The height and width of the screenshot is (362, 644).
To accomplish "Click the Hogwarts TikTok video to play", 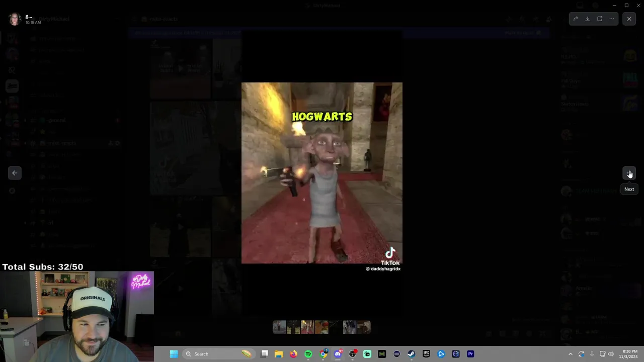I will (x=322, y=173).
